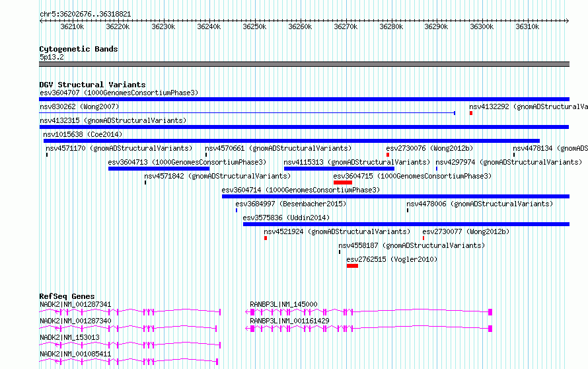Click the chr5:36202676..36318821 coordinates label
Image resolution: width=588 pixels, height=369 pixels.
click(x=85, y=15)
